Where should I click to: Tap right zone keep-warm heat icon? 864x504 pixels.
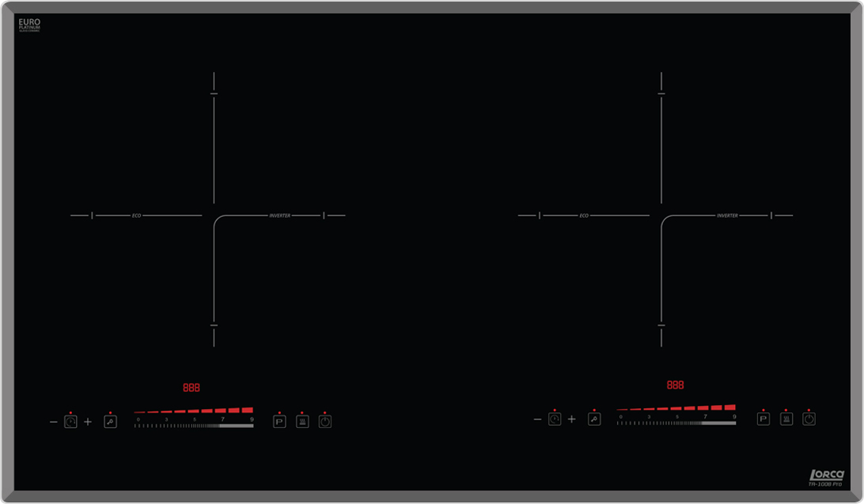pos(786,419)
